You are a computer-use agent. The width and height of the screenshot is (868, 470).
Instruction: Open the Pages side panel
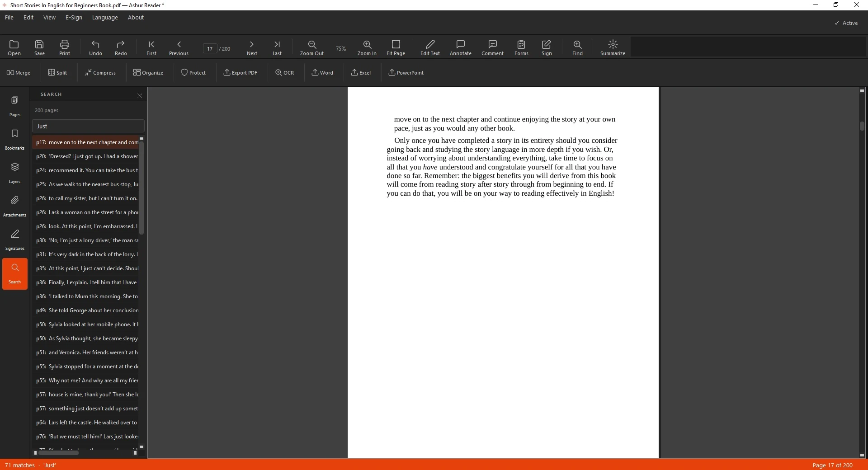tap(14, 106)
